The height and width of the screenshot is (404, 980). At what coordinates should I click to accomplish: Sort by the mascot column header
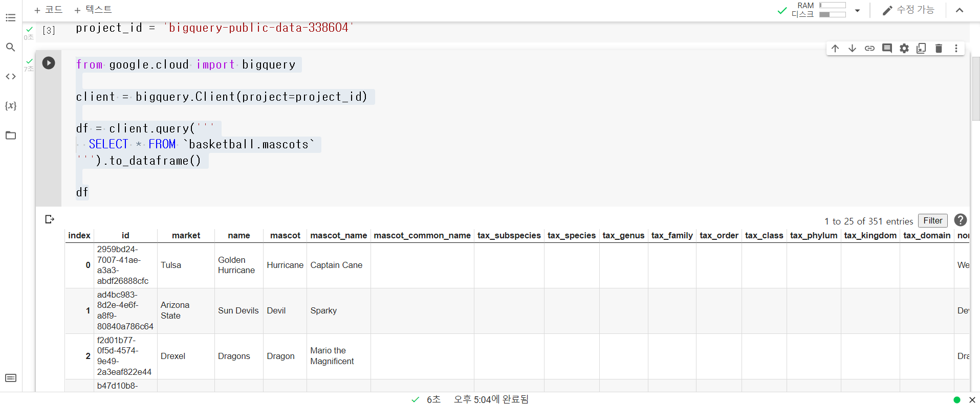pos(285,235)
